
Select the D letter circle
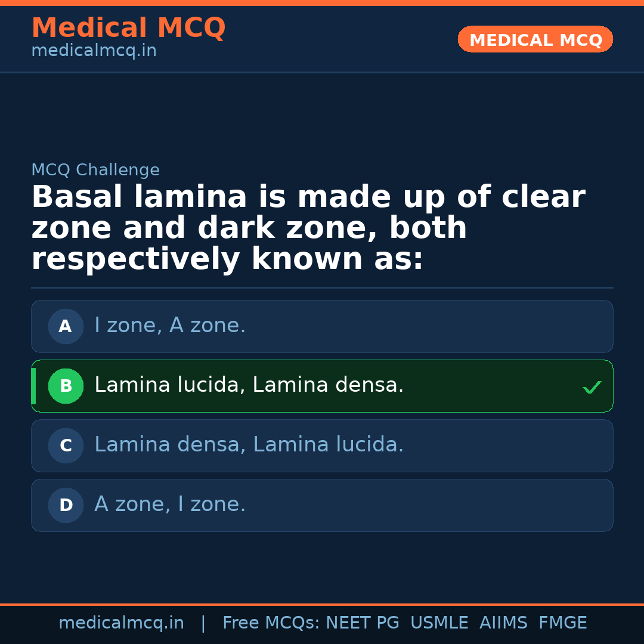coord(66,505)
